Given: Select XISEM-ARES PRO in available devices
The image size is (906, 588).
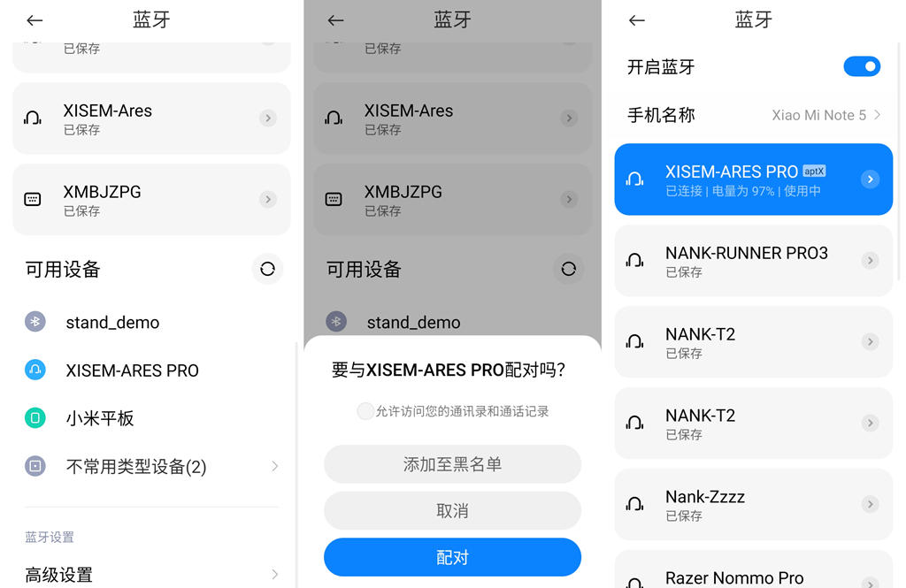Looking at the screenshot, I should coord(133,370).
